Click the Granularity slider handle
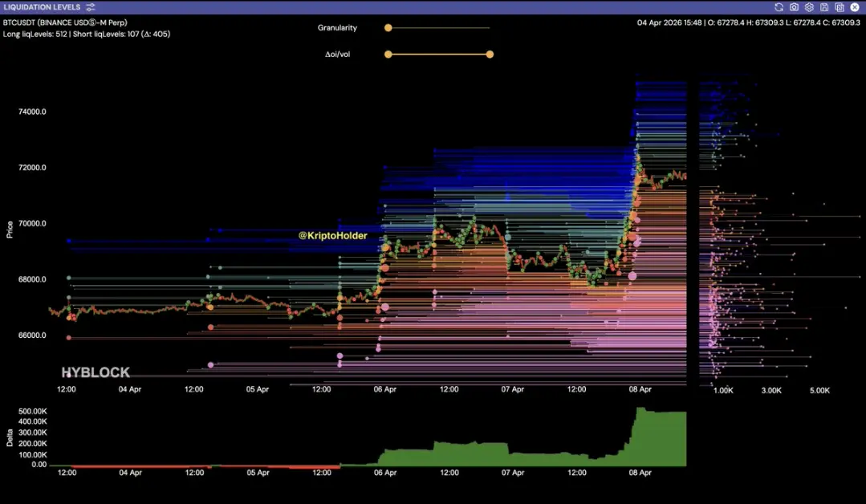 click(x=388, y=27)
